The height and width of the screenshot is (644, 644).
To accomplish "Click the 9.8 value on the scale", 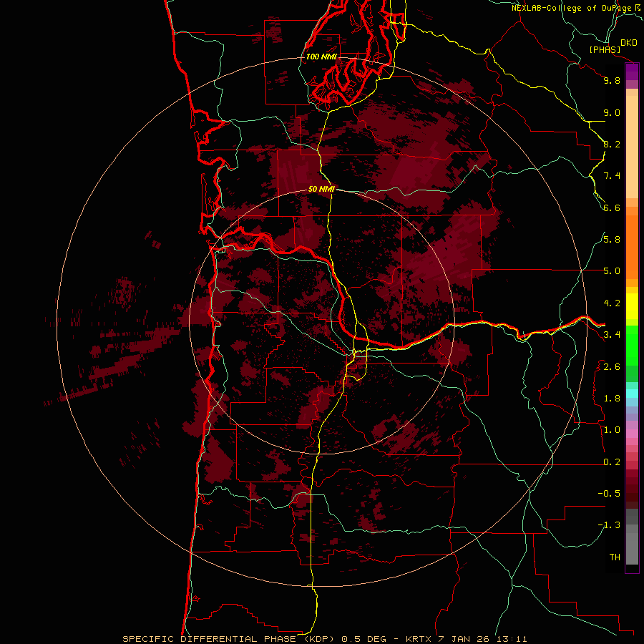I will click(612, 80).
